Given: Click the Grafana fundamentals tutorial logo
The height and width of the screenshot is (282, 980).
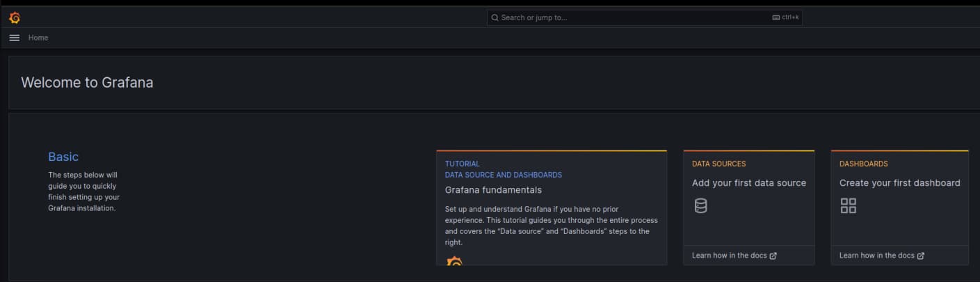Looking at the screenshot, I should 454,261.
